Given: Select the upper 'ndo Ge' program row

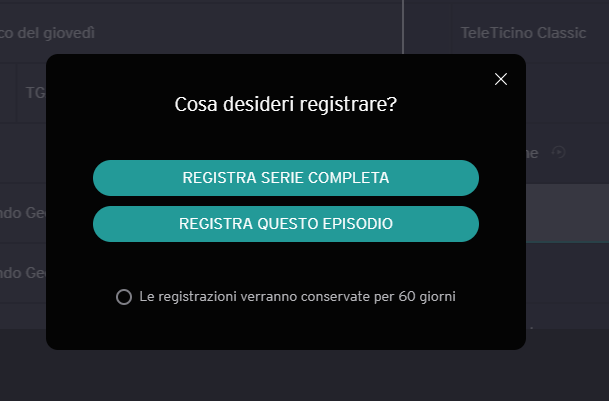Looking at the screenshot, I should tap(22, 213).
